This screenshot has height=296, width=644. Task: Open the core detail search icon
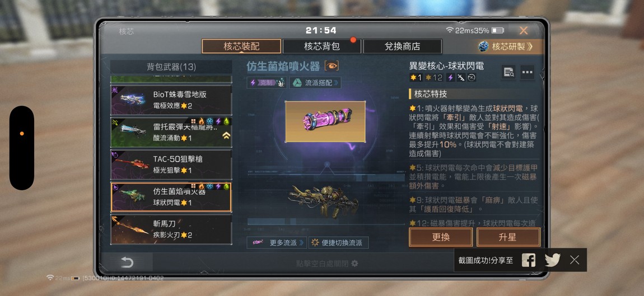[508, 72]
